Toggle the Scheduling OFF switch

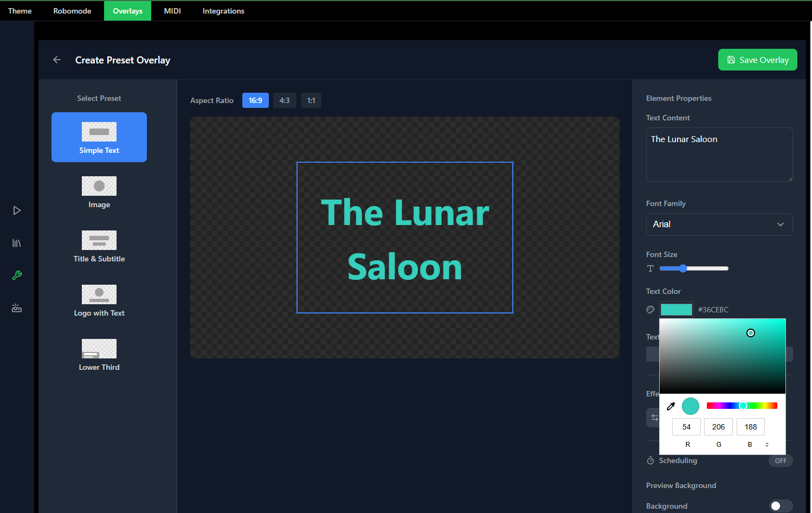click(780, 460)
